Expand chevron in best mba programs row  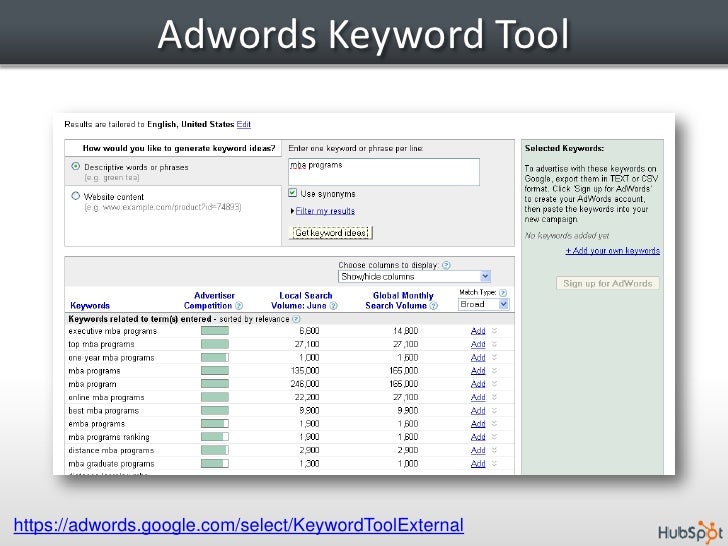(494, 411)
